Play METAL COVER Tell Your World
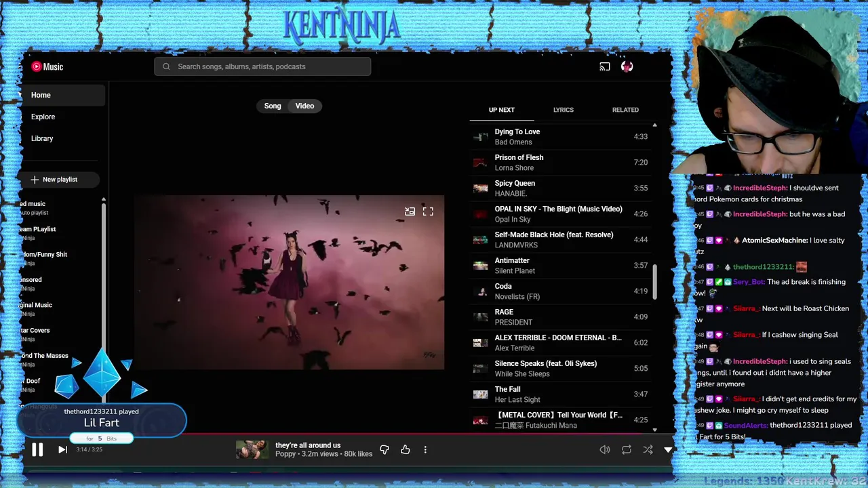The height and width of the screenshot is (488, 868). [560, 420]
